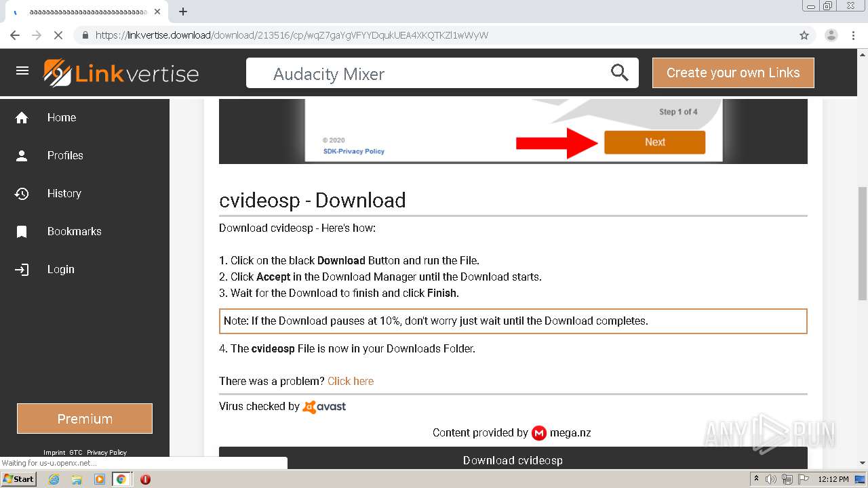This screenshot has width=868, height=488.
Task: Open media player from taskbar
Action: tap(100, 479)
